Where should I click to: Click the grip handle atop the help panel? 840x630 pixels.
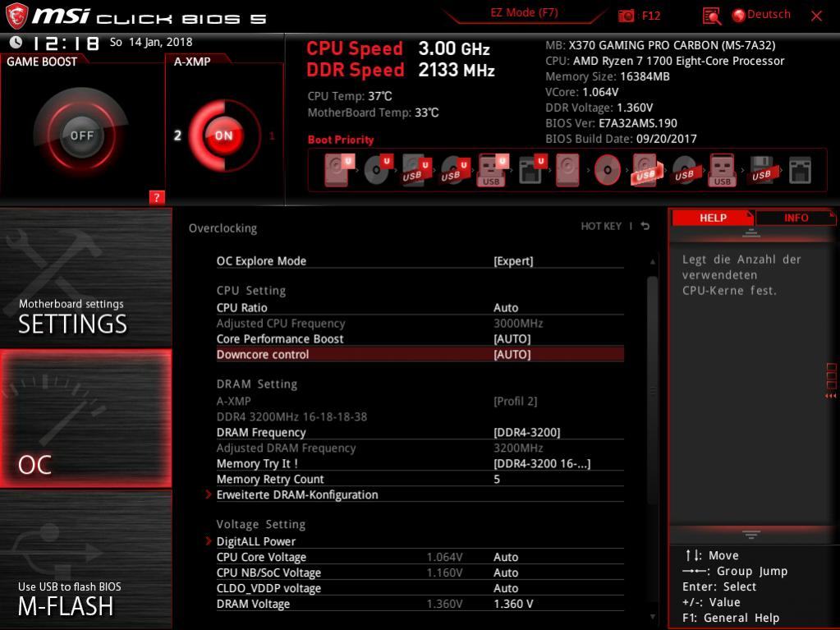pyautogui.click(x=751, y=232)
